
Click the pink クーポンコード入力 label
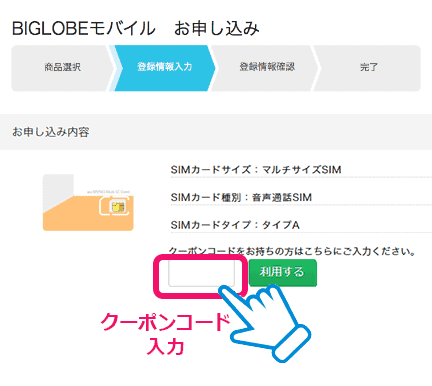coord(165,334)
